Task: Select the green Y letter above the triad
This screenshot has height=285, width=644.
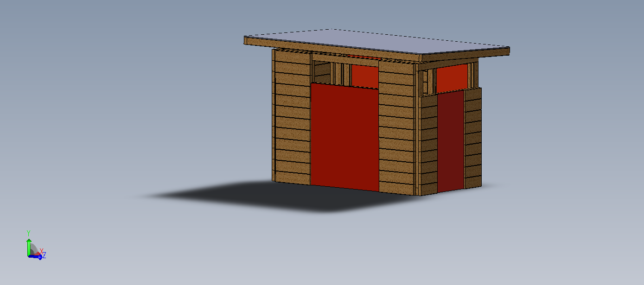Action: tap(29, 233)
